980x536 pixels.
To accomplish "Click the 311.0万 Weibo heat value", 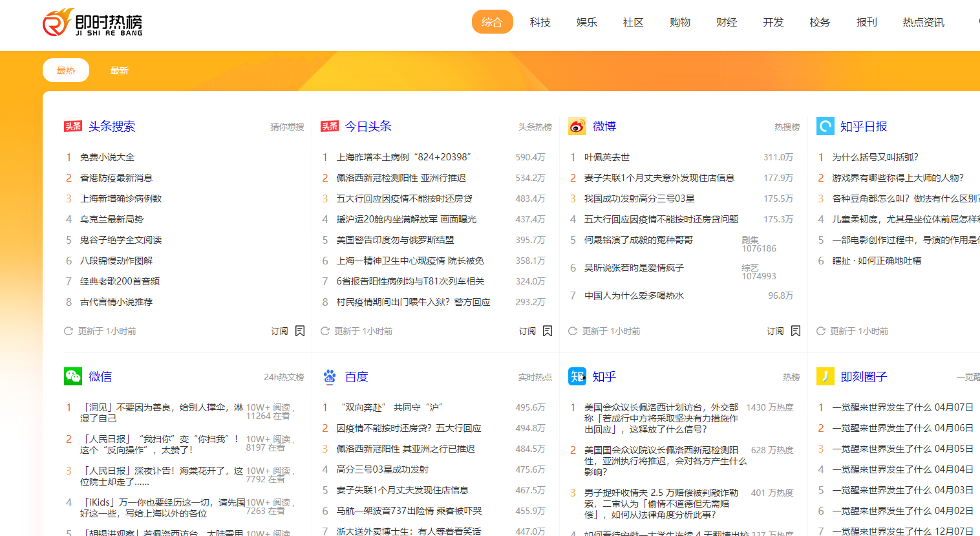I will pos(778,157).
